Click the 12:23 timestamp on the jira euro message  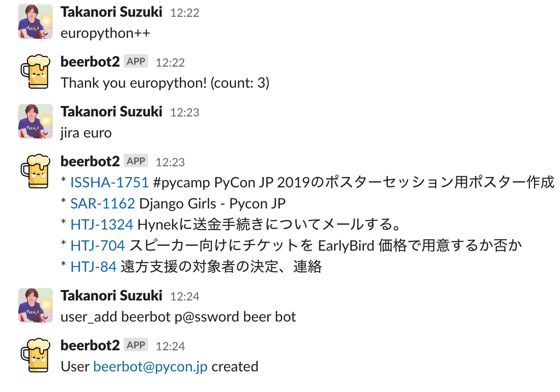185,113
